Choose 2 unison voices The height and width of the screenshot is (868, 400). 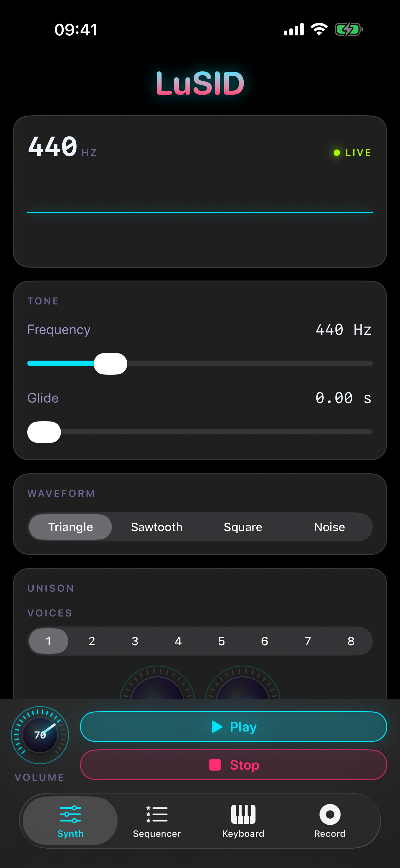(x=92, y=641)
